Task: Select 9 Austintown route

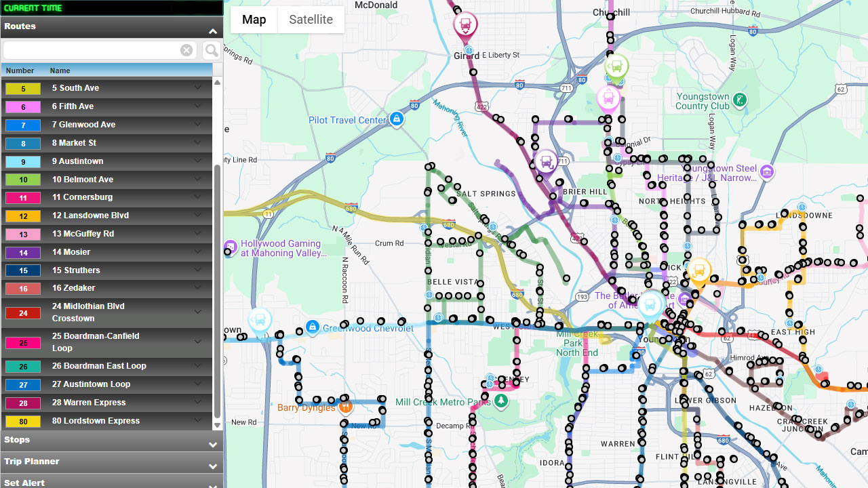Action: [78, 161]
